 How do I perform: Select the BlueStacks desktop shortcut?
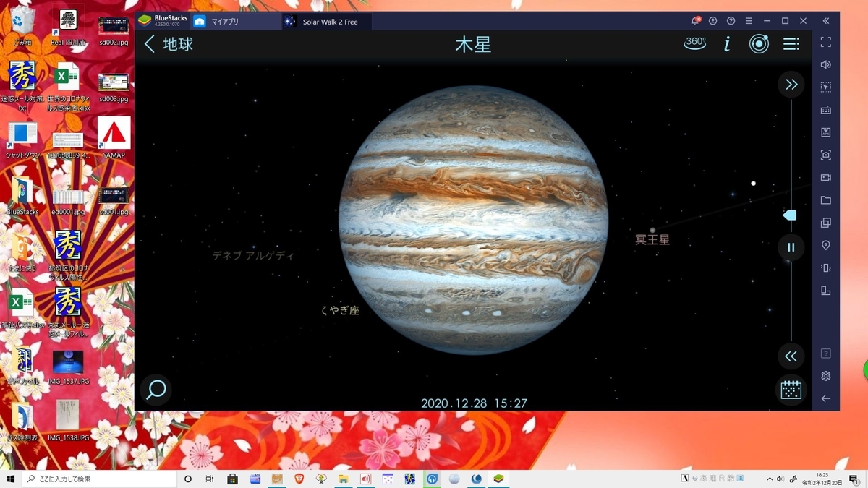pyautogui.click(x=22, y=195)
